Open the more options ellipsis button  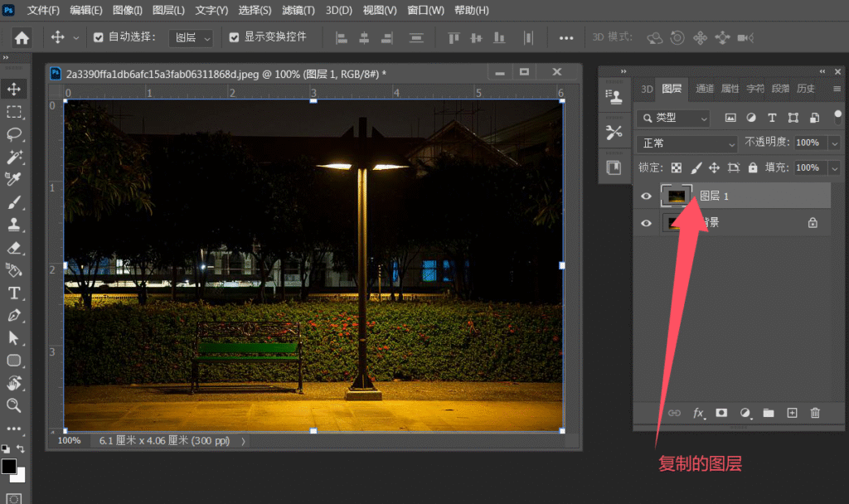tap(566, 38)
